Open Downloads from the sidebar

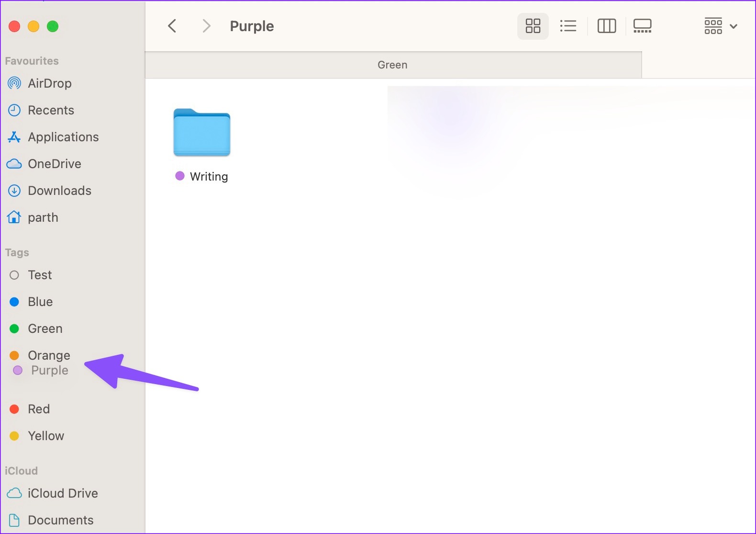click(59, 191)
